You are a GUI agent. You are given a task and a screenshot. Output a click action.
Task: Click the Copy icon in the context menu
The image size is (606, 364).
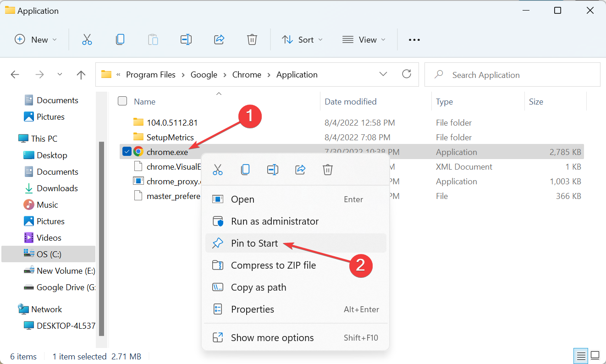point(245,170)
